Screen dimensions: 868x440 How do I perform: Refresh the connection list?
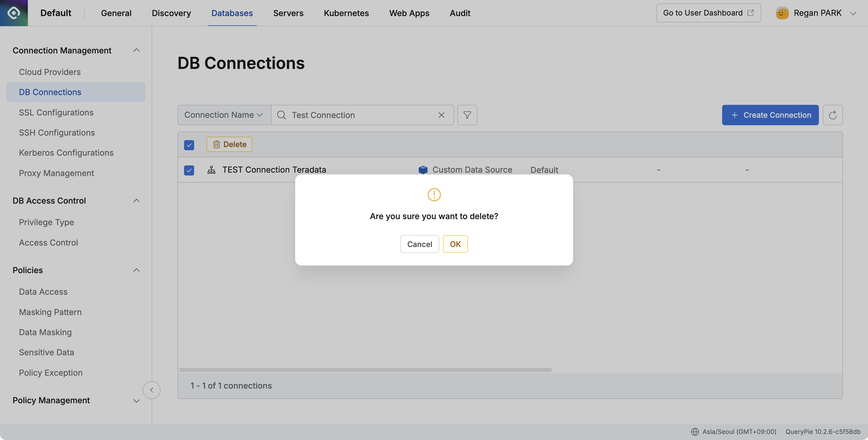click(x=833, y=115)
